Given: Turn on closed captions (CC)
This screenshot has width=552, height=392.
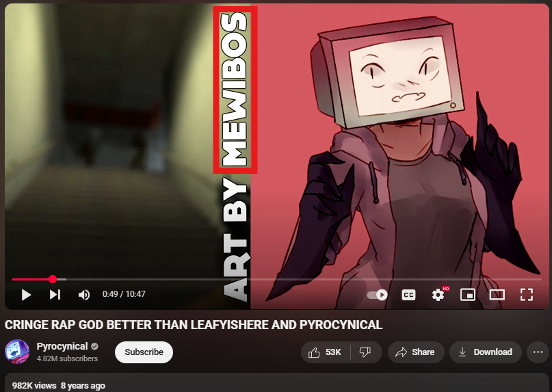Looking at the screenshot, I should [x=408, y=295].
